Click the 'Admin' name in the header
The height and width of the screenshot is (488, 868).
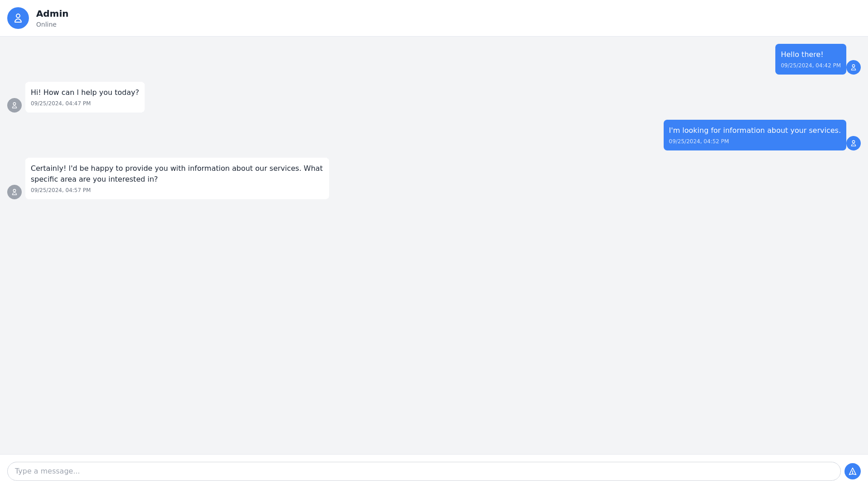(x=52, y=14)
